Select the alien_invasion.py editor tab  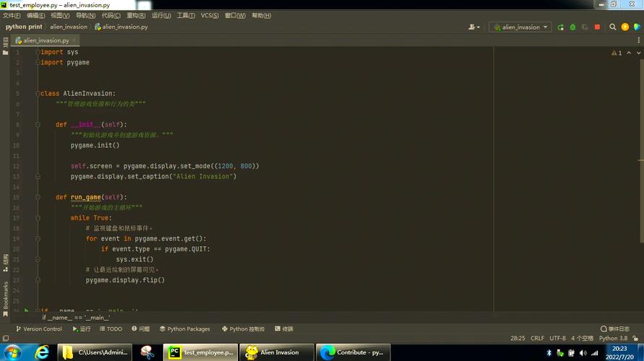coord(45,40)
